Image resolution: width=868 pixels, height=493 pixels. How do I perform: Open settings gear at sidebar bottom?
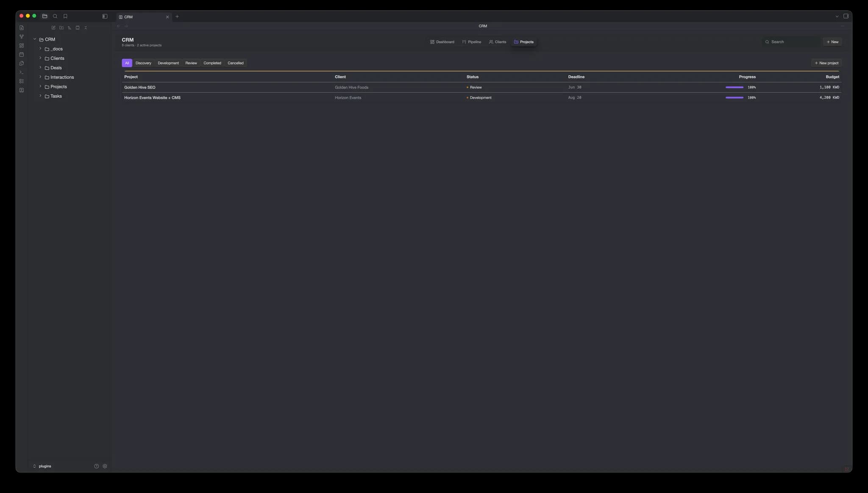coord(105,466)
